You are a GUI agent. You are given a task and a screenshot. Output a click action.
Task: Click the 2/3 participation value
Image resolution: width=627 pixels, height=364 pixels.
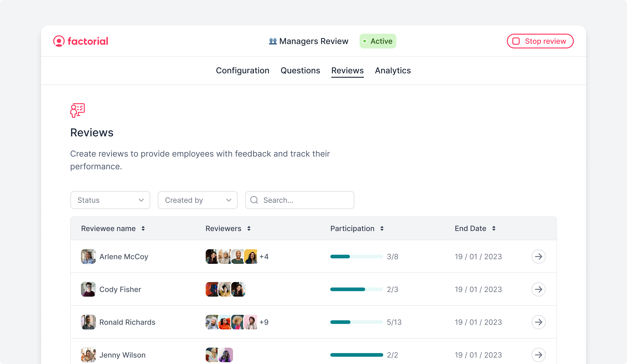coord(393,289)
